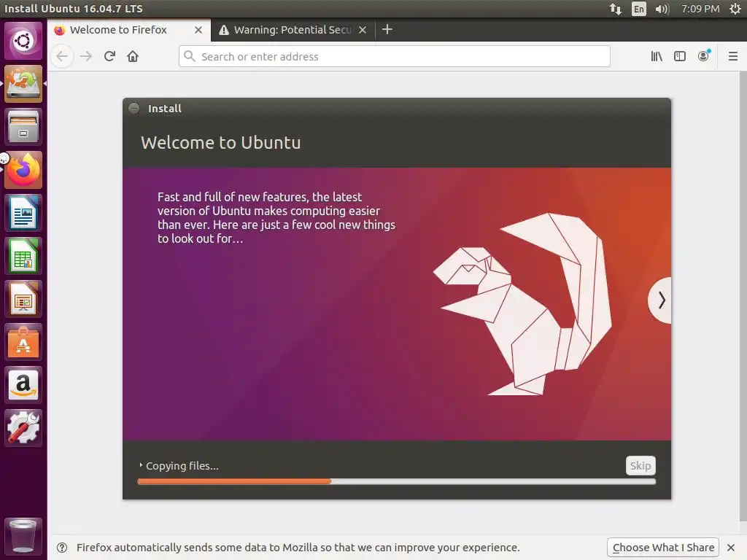Click the origami squirrel slideshow image
Screen dimensions: 747x560
pos(522,304)
